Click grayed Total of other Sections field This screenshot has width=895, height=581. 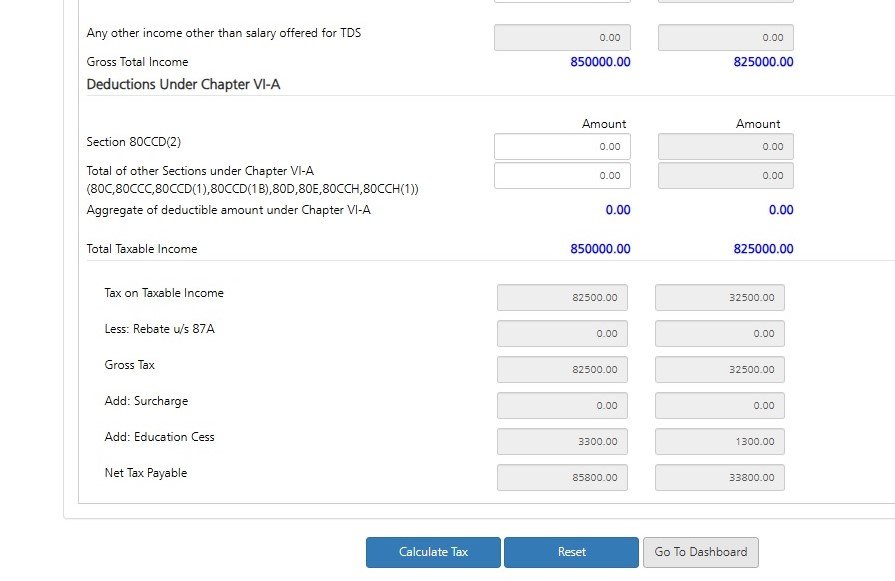point(725,175)
